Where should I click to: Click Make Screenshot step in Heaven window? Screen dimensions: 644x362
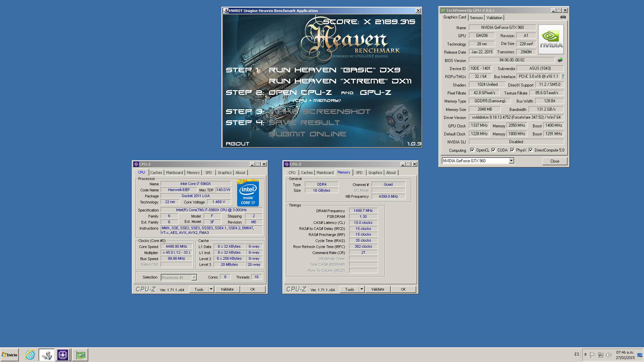[320, 112]
